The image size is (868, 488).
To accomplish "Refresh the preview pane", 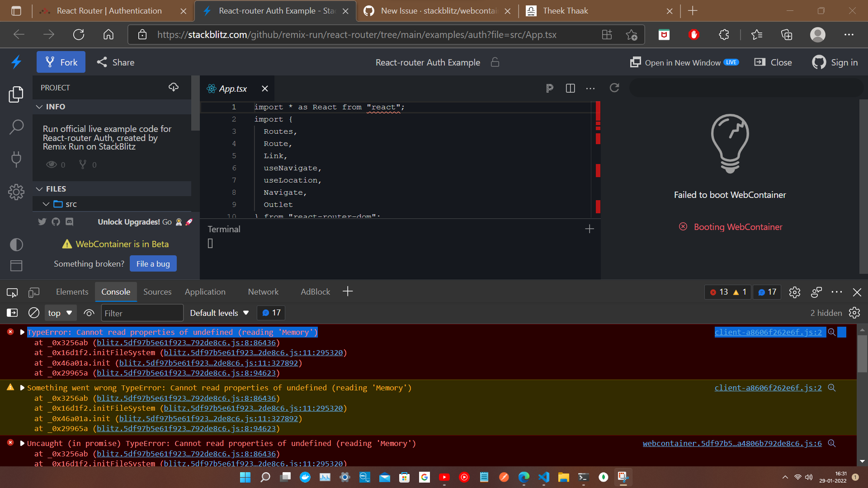I will pyautogui.click(x=614, y=88).
